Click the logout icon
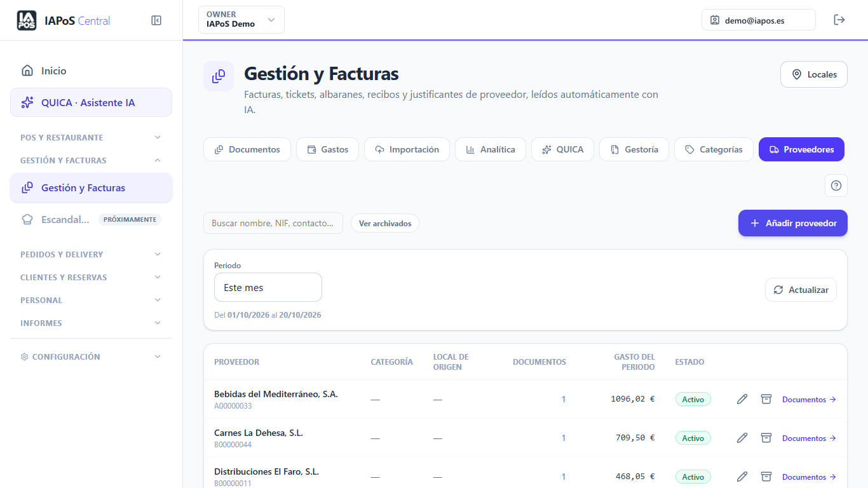 tap(839, 20)
